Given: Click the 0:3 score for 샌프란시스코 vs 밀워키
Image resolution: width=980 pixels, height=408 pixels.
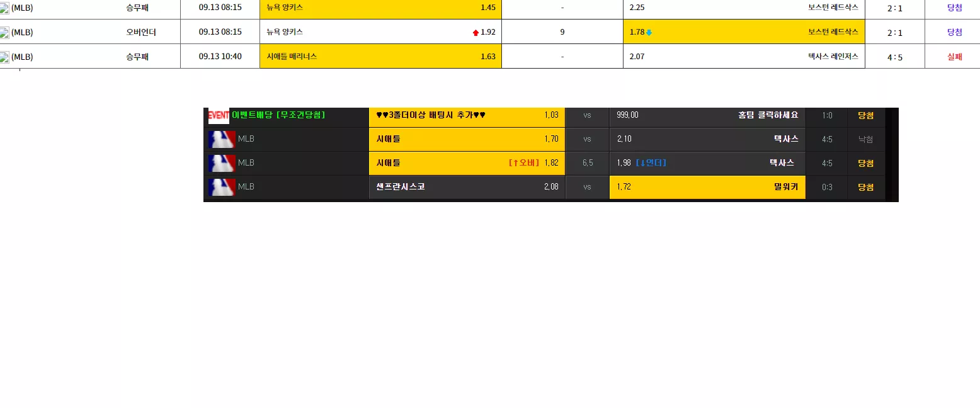Looking at the screenshot, I should (827, 187).
